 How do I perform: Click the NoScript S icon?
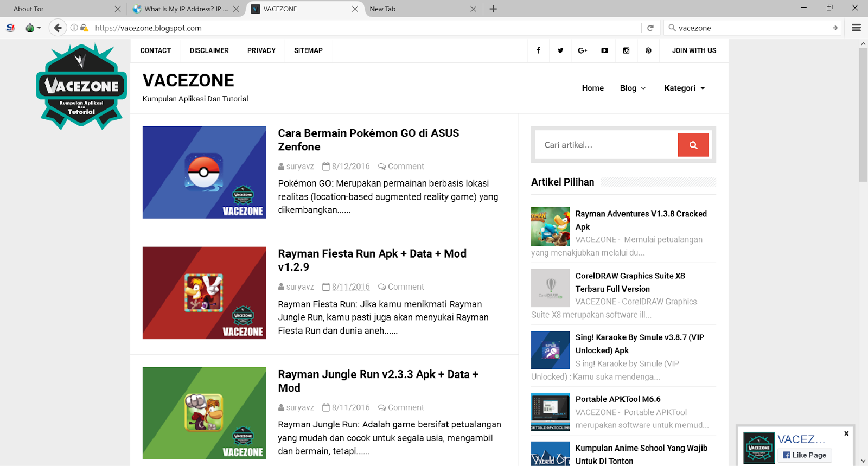coord(10,28)
